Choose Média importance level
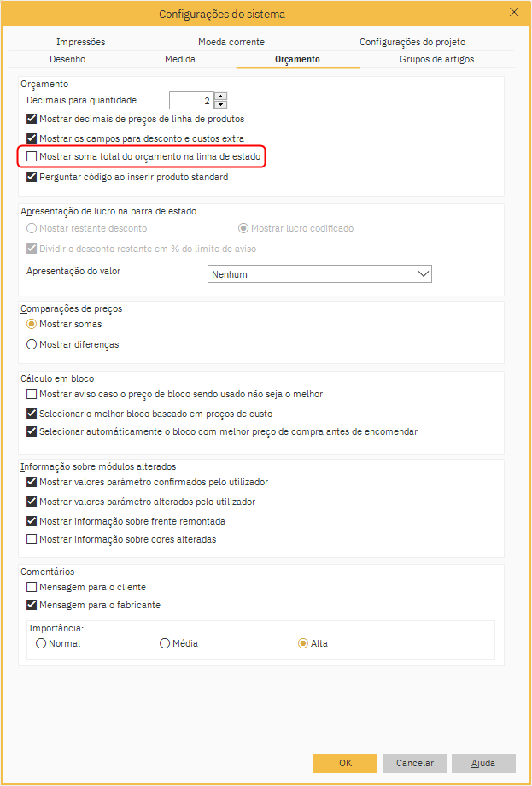 [165, 644]
